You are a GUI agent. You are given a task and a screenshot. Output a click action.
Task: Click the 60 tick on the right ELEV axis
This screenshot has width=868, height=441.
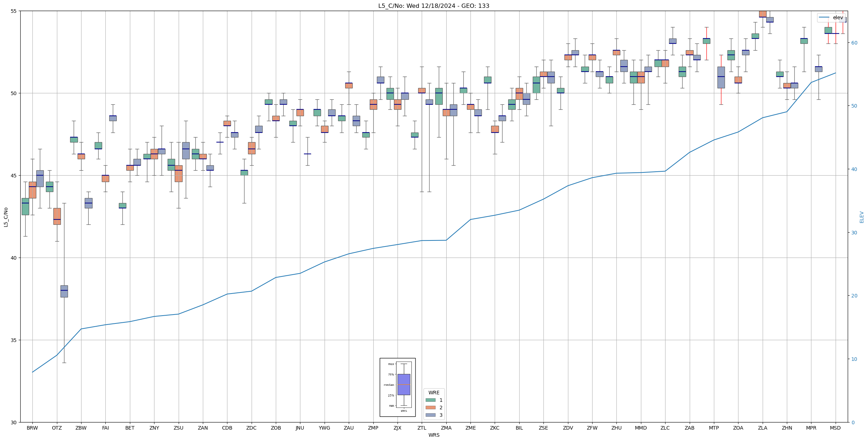tap(854, 43)
